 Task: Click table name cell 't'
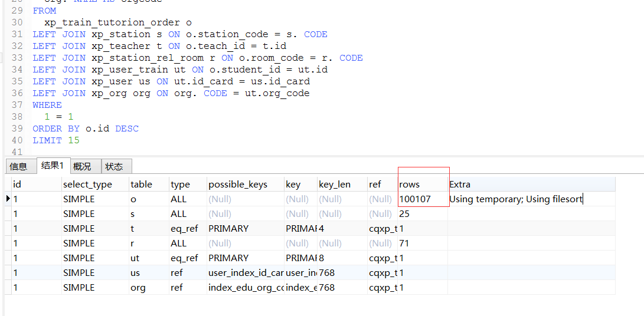click(149, 229)
